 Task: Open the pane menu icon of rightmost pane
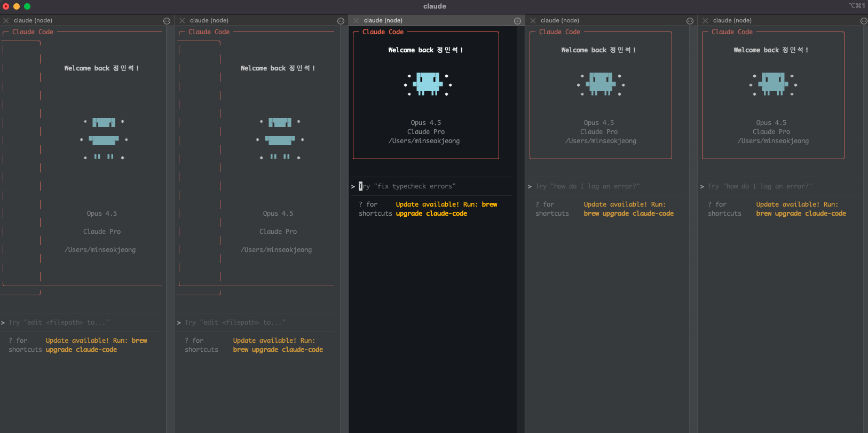click(x=864, y=21)
